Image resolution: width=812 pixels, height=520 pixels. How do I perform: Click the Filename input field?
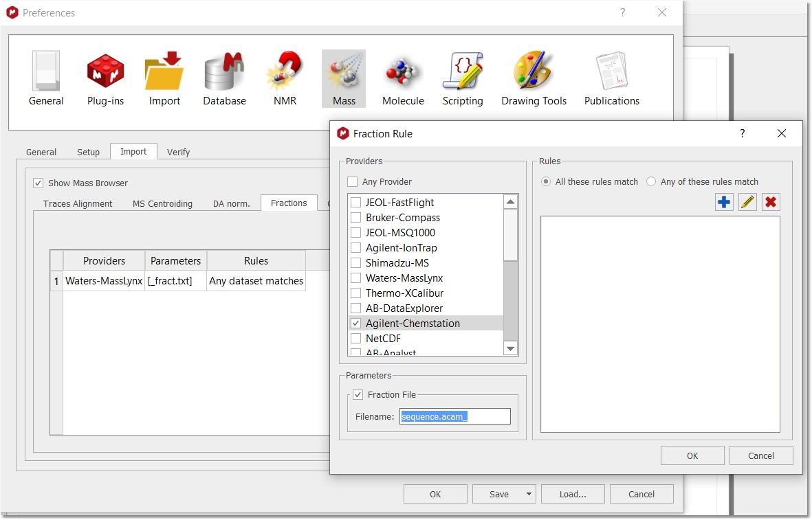point(455,416)
